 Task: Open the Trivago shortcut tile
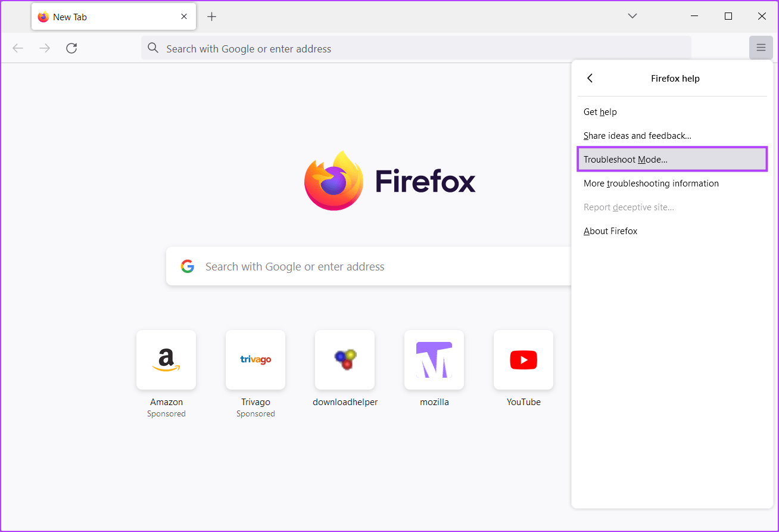tap(255, 360)
